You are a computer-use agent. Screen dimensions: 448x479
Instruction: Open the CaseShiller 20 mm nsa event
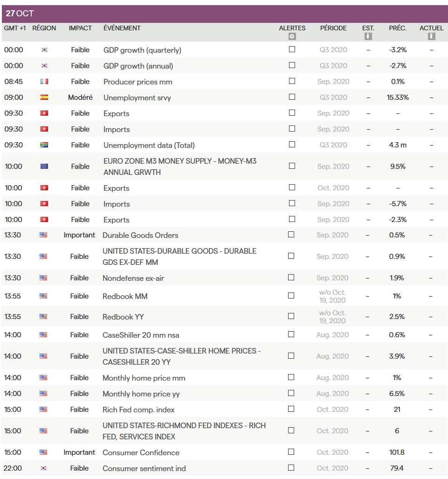pyautogui.click(x=141, y=335)
